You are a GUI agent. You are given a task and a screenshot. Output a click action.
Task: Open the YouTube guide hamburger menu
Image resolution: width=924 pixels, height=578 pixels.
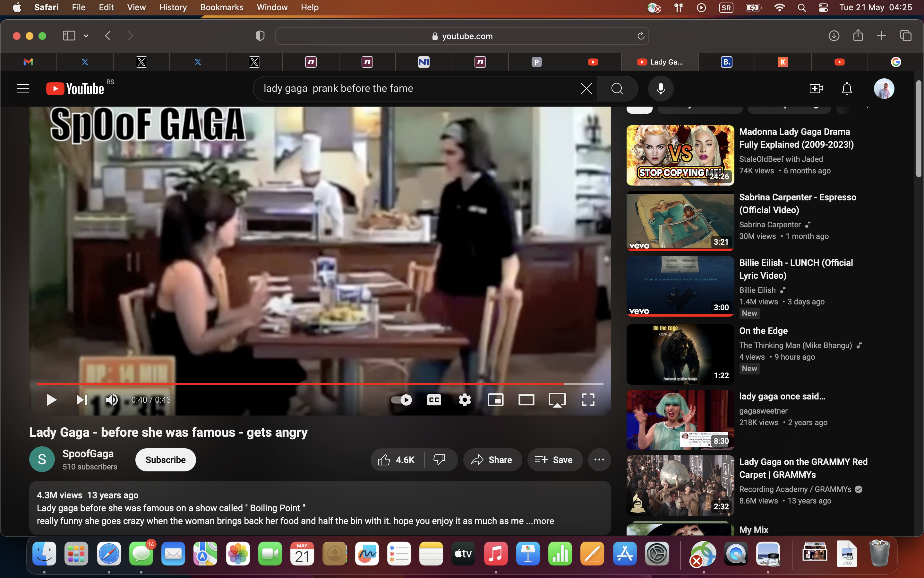click(23, 89)
